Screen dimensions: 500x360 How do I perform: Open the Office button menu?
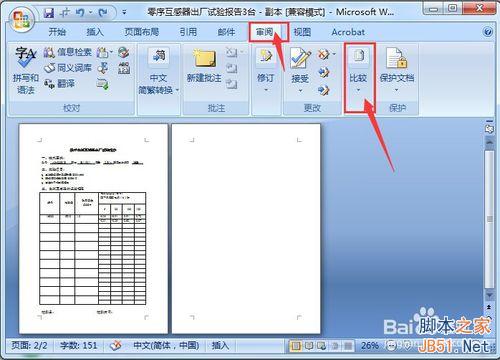pos(22,18)
